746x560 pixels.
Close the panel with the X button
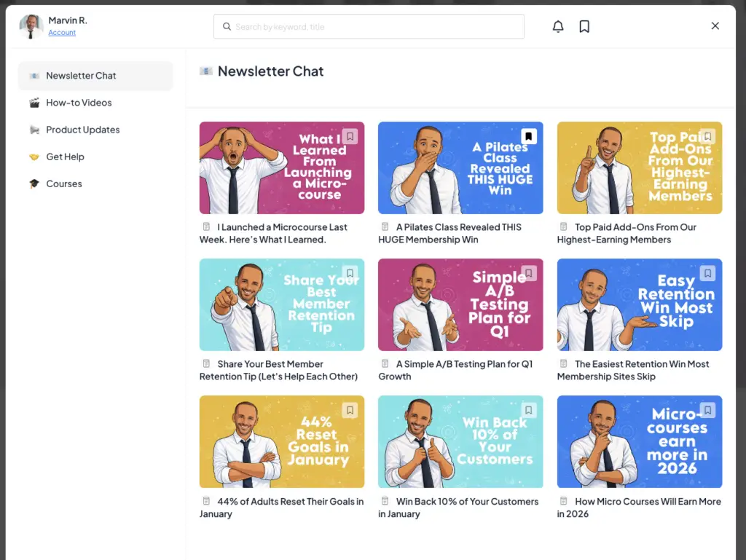click(715, 25)
